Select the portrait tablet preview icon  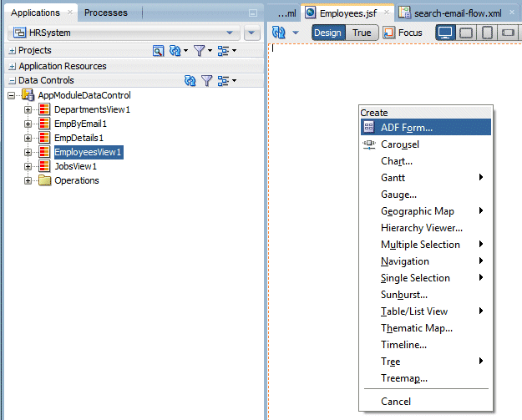(x=487, y=33)
